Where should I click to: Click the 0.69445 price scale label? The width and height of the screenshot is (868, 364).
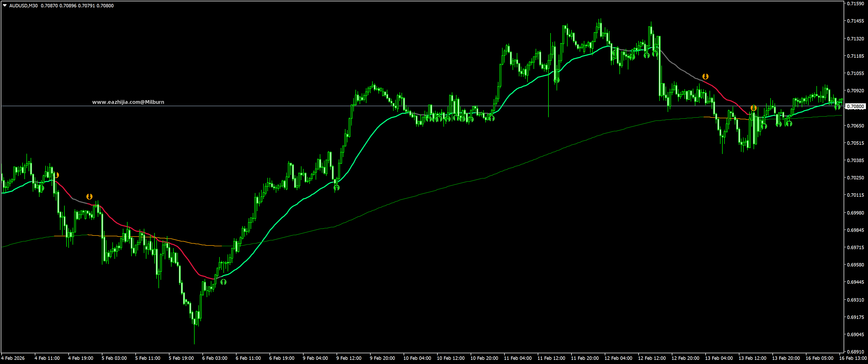point(855,282)
